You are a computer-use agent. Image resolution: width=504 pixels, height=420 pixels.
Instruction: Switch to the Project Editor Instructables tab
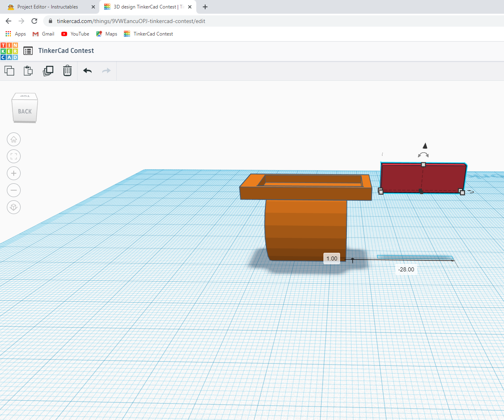click(x=48, y=7)
